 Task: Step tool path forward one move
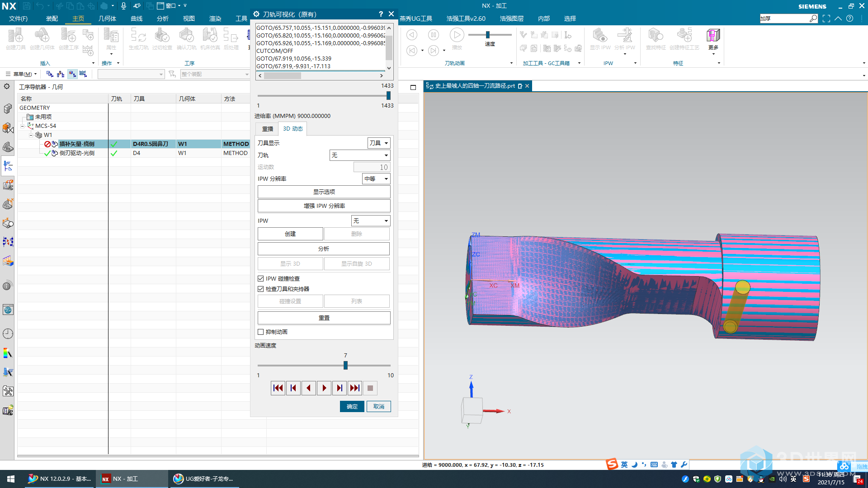click(x=340, y=388)
